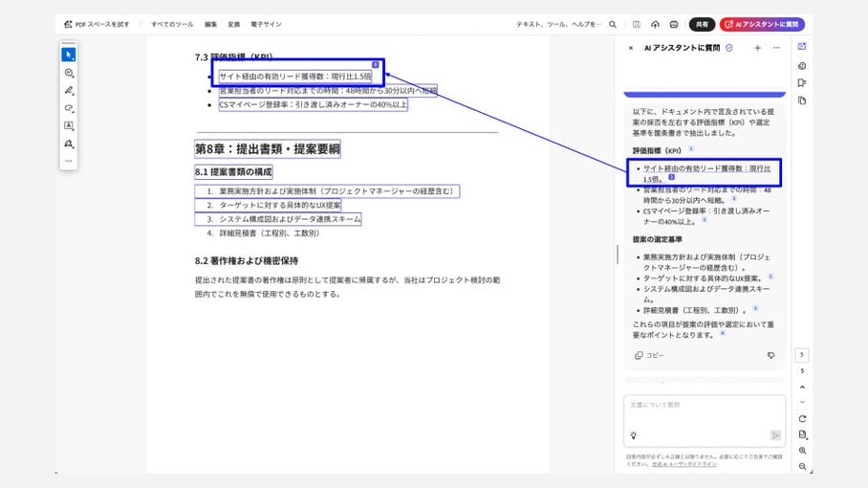The image size is (868, 488).
Task: Choose the highlighter pen tool in left toolbar
Action: point(69,90)
